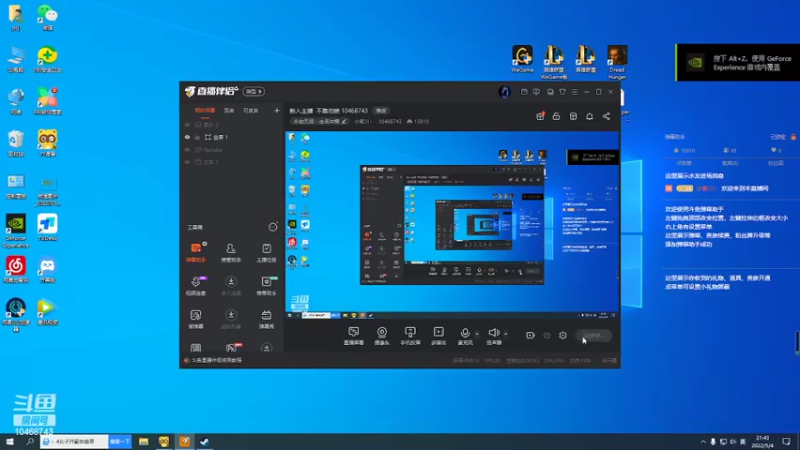Open the notification bell
Screen dimensions: 800x450
click(x=589, y=116)
